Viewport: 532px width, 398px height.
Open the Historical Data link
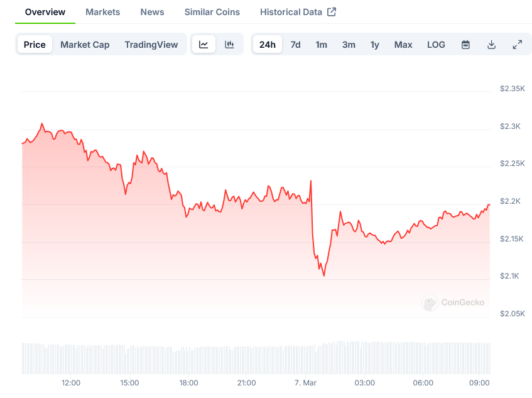tap(291, 12)
